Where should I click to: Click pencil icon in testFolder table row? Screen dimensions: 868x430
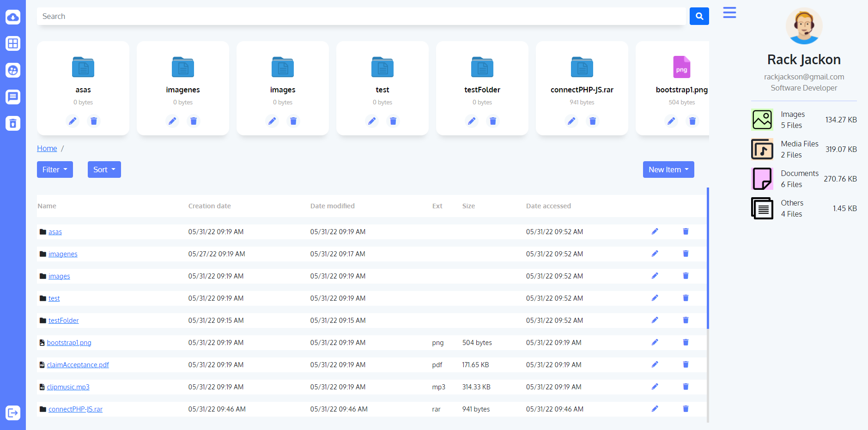click(x=655, y=320)
